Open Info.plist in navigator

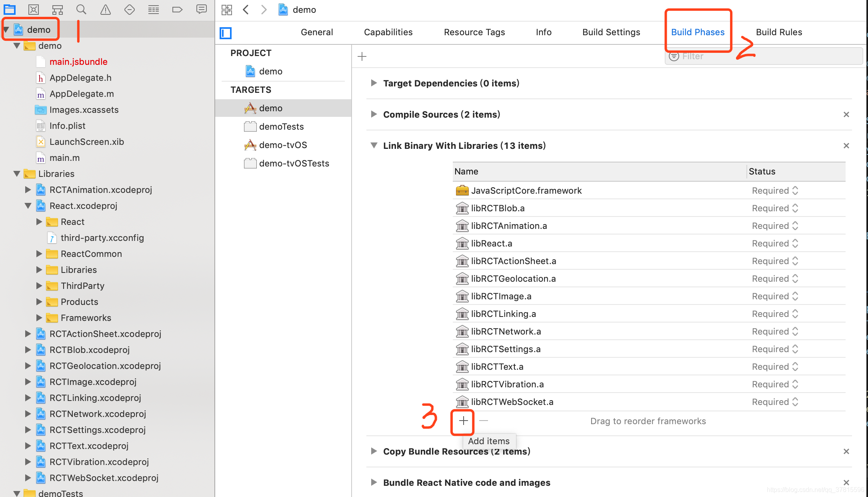[x=67, y=126]
